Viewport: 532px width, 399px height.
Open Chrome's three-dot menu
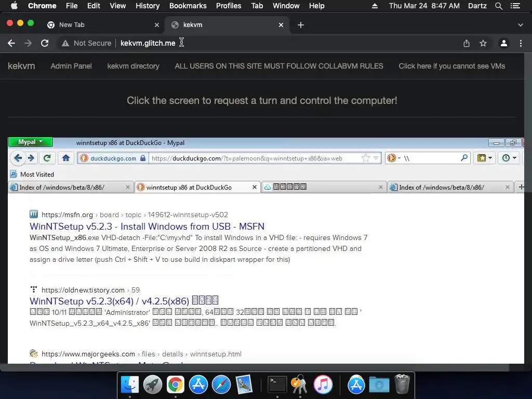click(x=521, y=43)
